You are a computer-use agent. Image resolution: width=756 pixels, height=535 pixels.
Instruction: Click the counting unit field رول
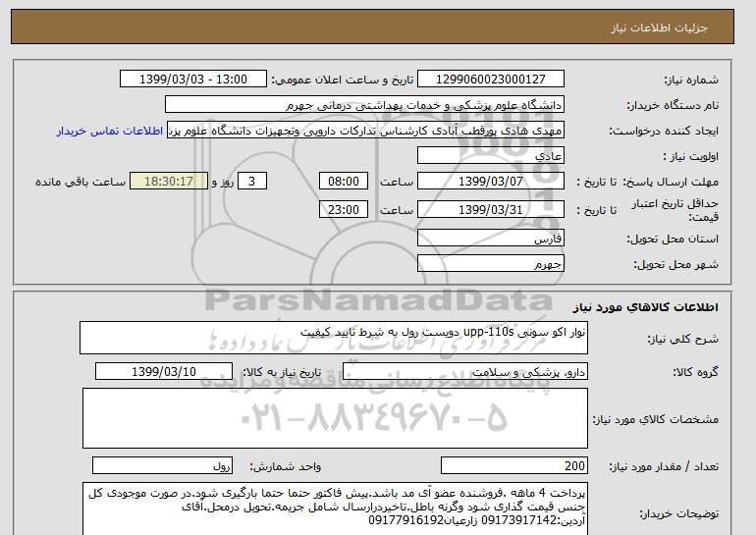point(162,465)
